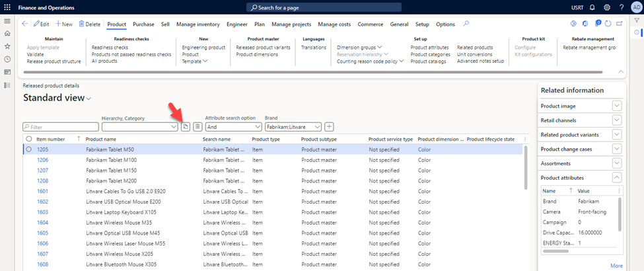
Task: Toggle select-all rows circle in grid header
Action: (29, 139)
